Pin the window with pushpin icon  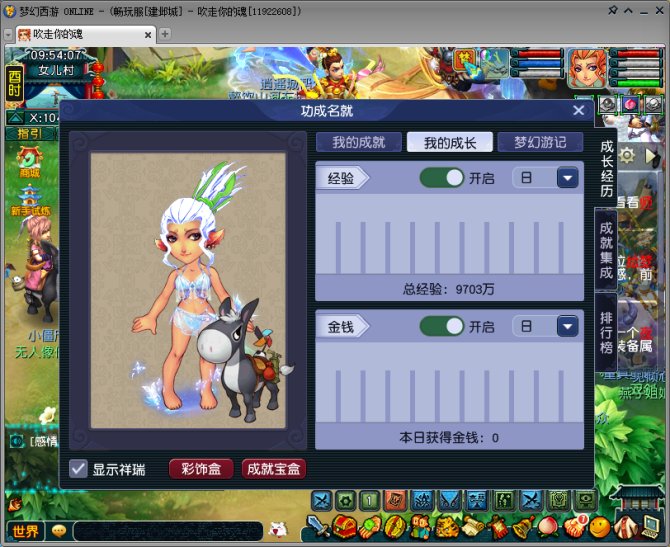pos(613,10)
